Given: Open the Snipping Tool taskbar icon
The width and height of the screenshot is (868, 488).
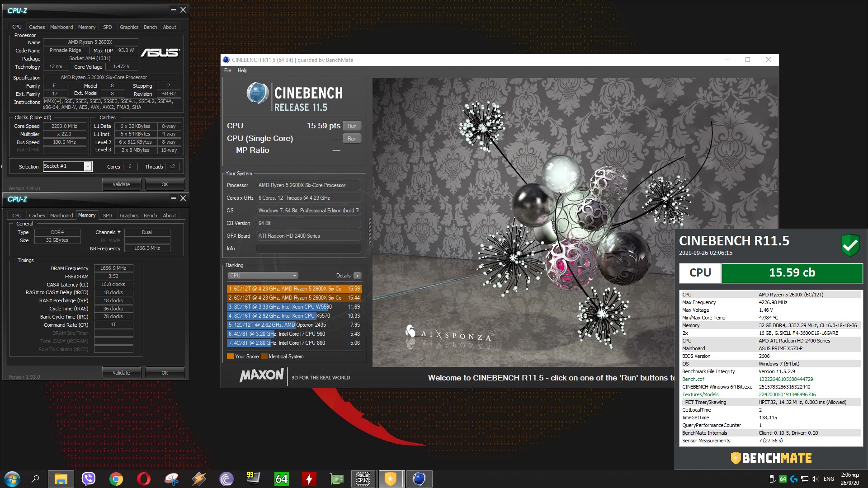Looking at the screenshot, I should pos(171,479).
